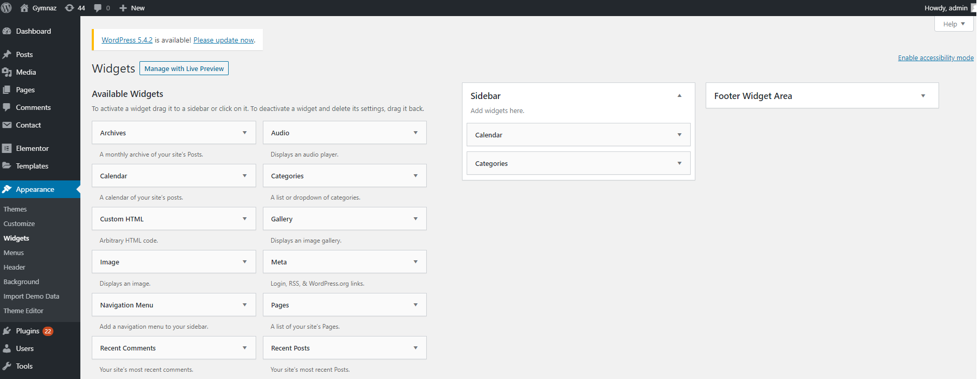Screen dimensions: 980x379
Task: Click the WordPress logo icon
Action: tap(6, 8)
